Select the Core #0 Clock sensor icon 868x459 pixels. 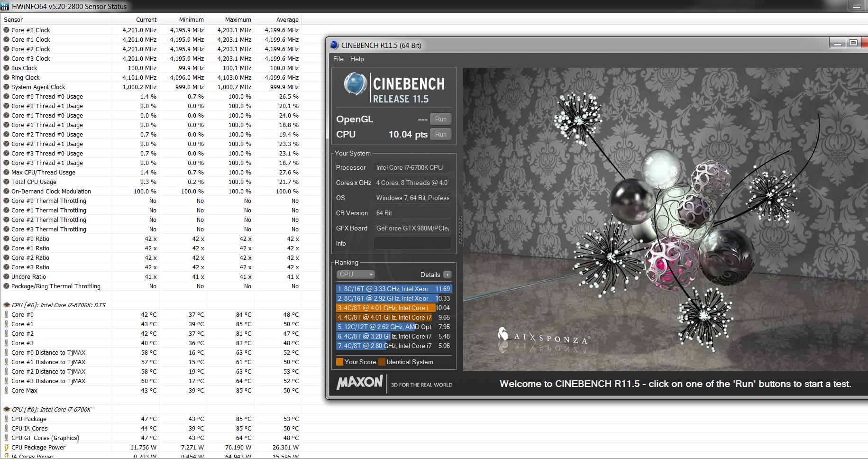[x=7, y=30]
